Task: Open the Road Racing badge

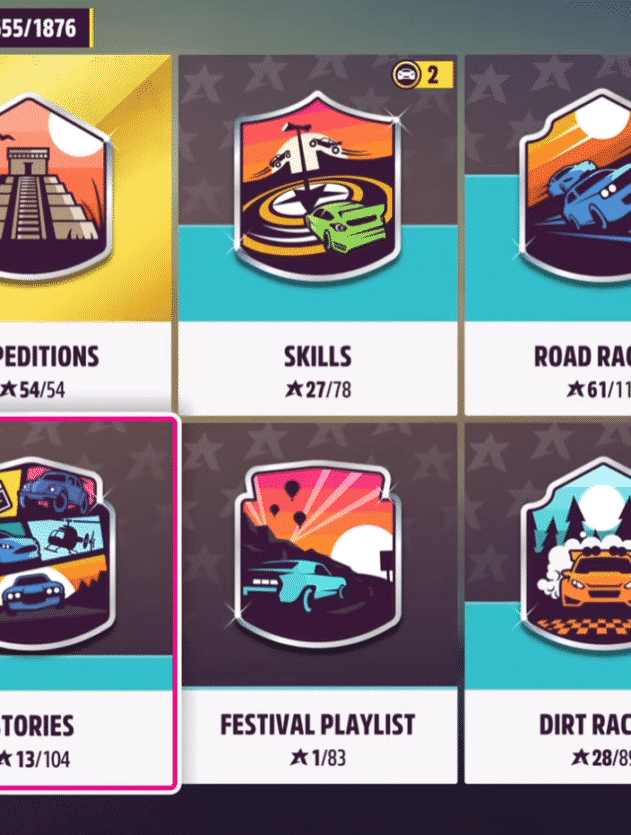Action: point(575,186)
